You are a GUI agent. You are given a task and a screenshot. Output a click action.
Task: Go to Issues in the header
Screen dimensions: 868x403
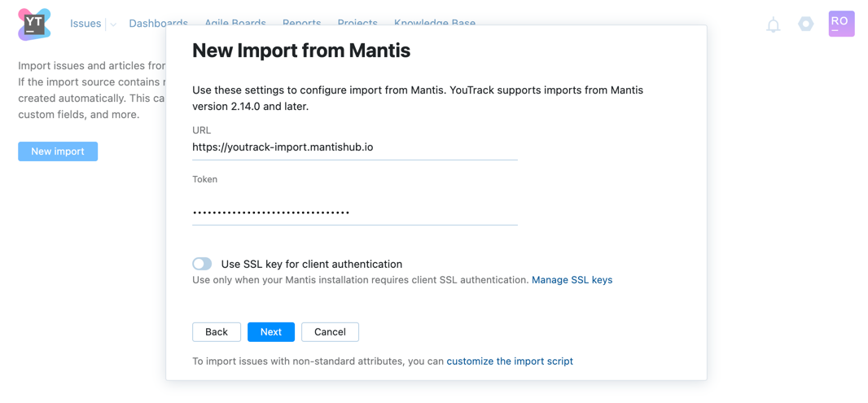[85, 24]
